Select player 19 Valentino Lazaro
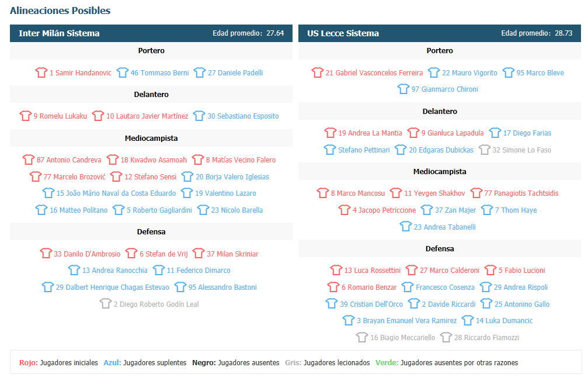588x381 pixels. pos(225,193)
